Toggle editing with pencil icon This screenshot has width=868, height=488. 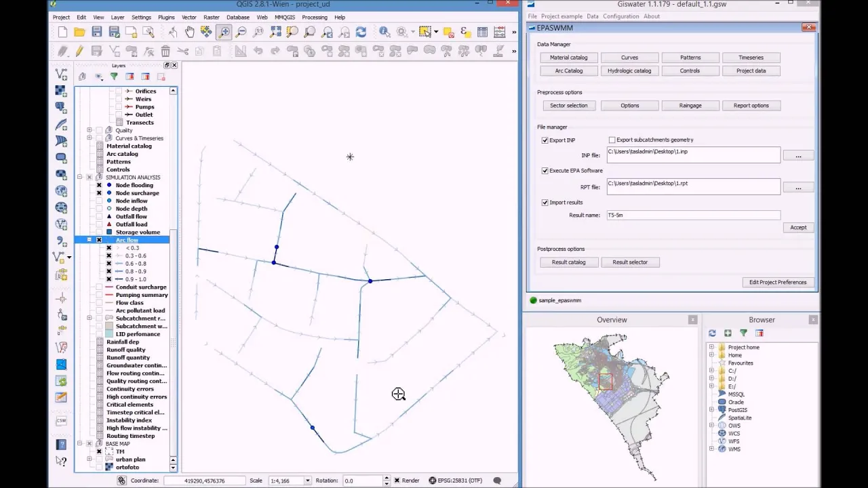(x=79, y=51)
